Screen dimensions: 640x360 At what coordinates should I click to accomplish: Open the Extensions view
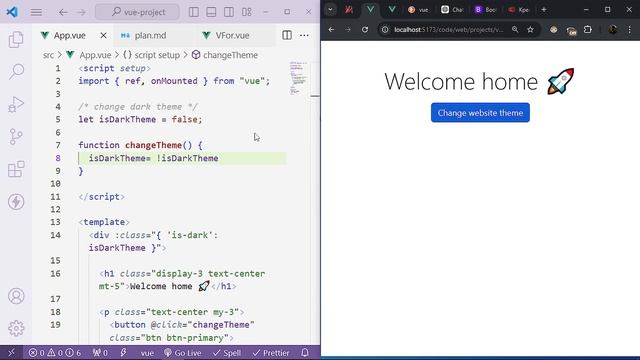click(x=16, y=169)
